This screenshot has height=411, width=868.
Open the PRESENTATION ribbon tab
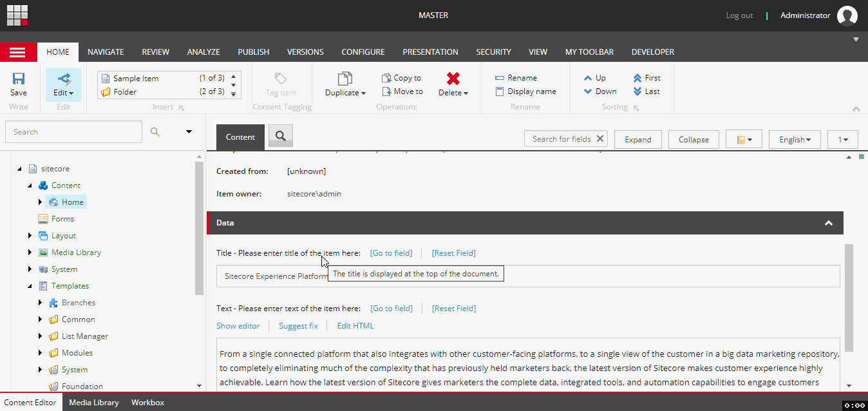coord(430,52)
